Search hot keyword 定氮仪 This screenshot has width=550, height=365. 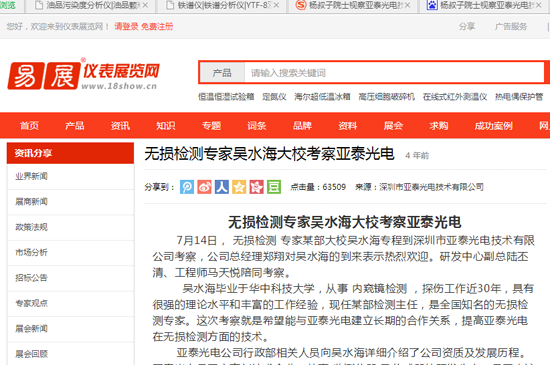(274, 97)
